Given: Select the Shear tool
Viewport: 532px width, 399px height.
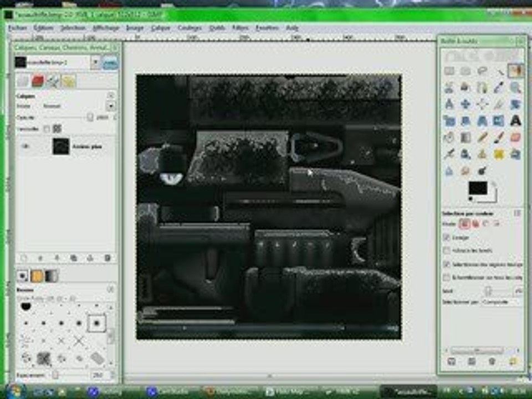Looking at the screenshot, I should tap(465, 120).
